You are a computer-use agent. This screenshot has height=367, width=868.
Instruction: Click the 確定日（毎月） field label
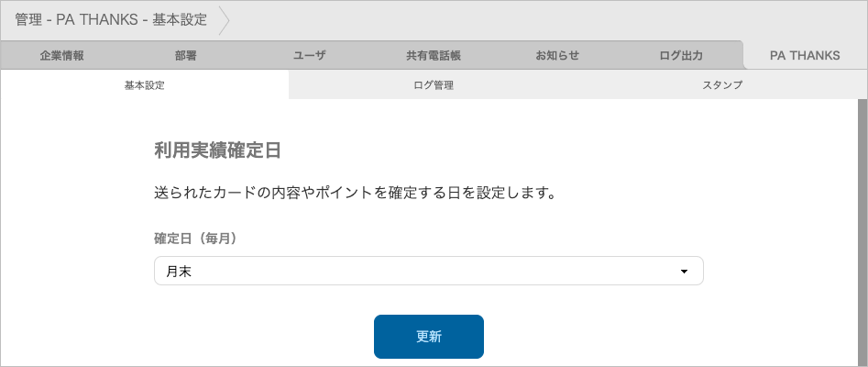(x=195, y=239)
